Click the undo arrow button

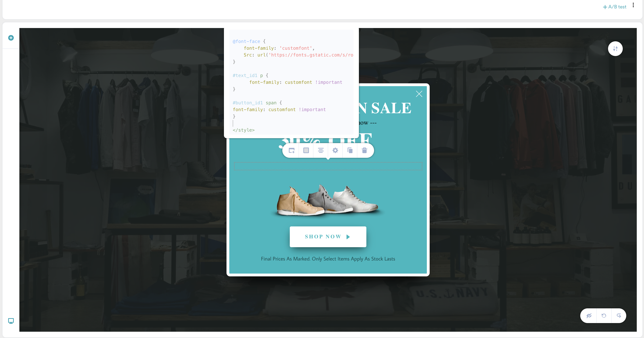point(604,316)
